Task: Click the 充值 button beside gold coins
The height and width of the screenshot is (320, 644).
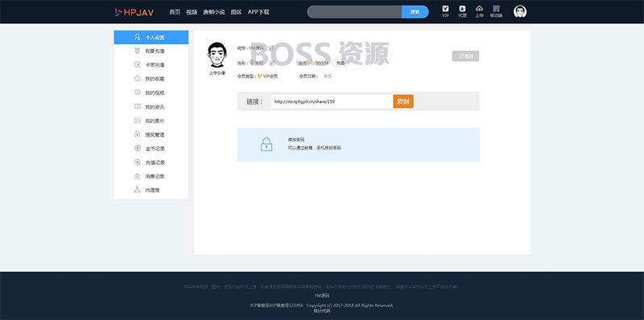Action: click(341, 64)
